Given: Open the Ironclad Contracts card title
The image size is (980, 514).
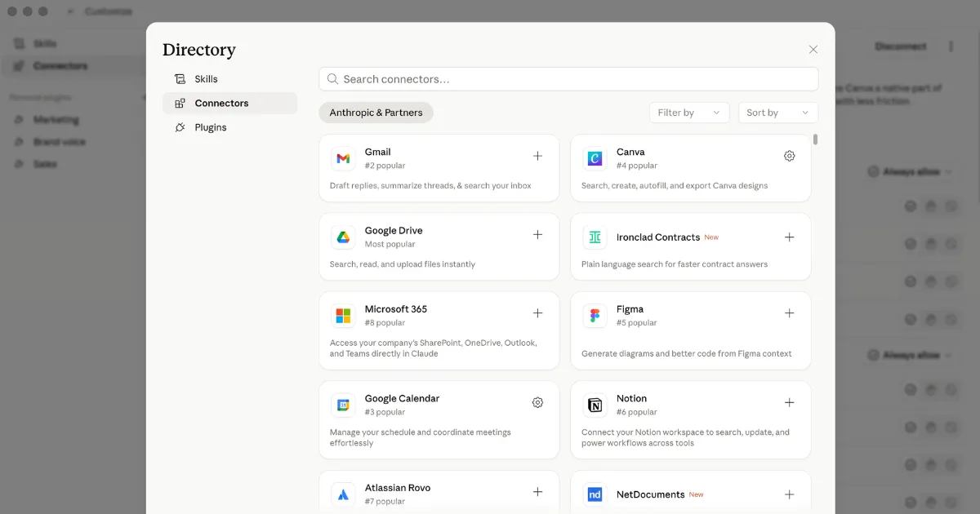Looking at the screenshot, I should pyautogui.click(x=658, y=237).
